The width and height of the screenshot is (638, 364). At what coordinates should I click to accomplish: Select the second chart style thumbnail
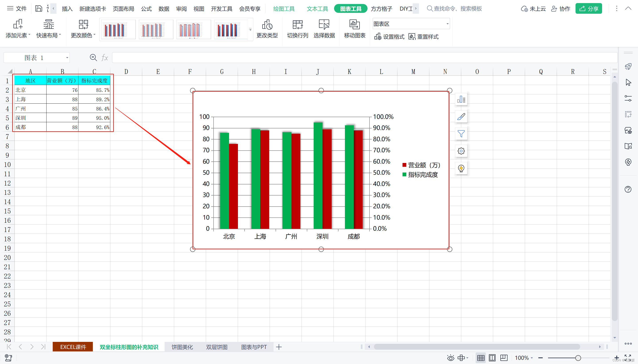pyautogui.click(x=156, y=29)
